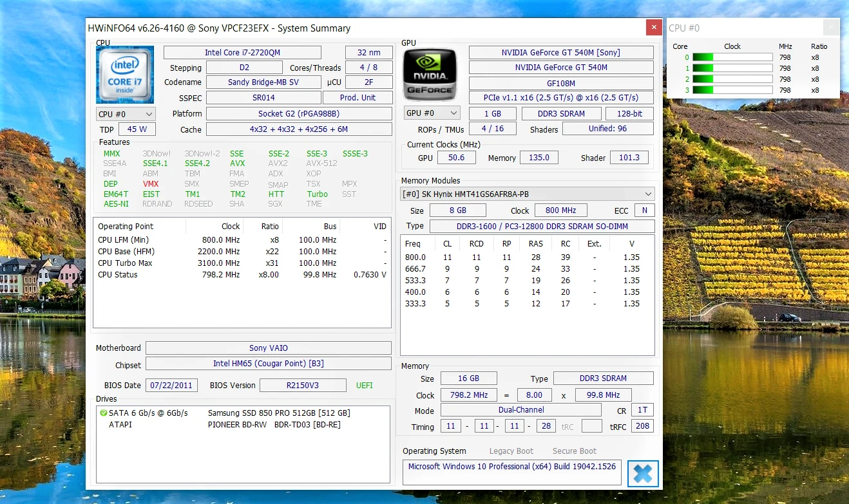This screenshot has height=504, width=849.
Task: Click the 16 GB total memory size
Action: (x=468, y=378)
